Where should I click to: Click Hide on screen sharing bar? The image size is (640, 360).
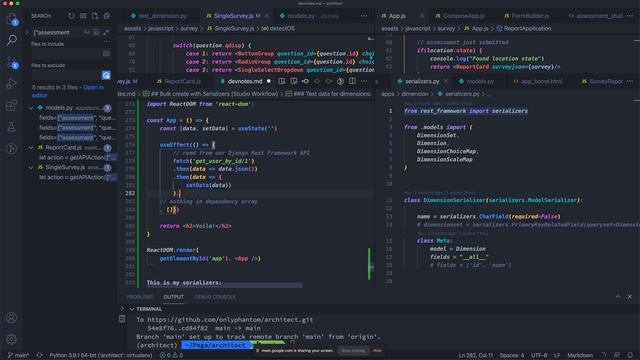pos(378,351)
